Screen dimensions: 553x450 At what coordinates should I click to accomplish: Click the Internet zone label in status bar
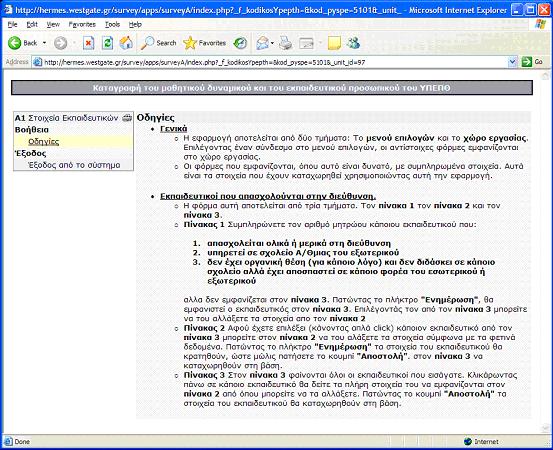click(x=486, y=442)
